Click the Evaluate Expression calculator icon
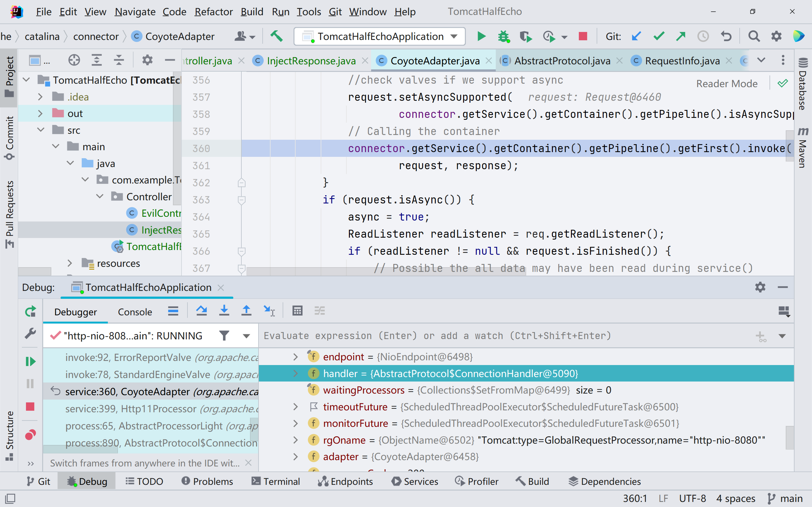Viewport: 812px width, 507px height. point(297,311)
